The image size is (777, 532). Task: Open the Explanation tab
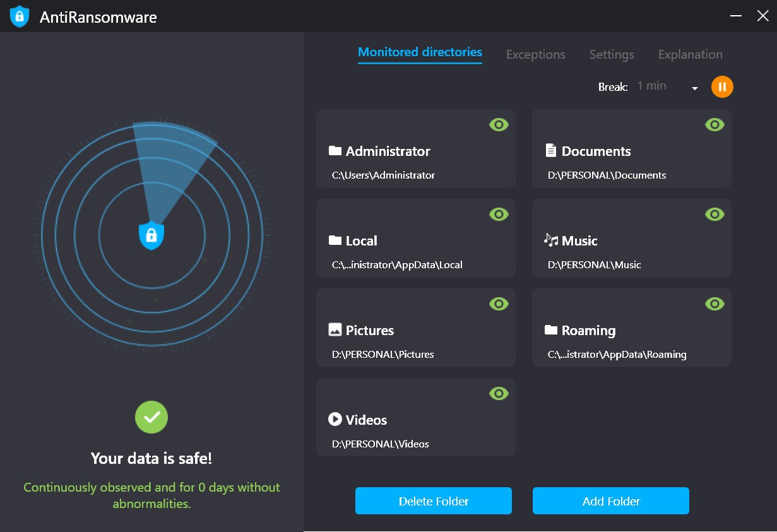tap(690, 55)
